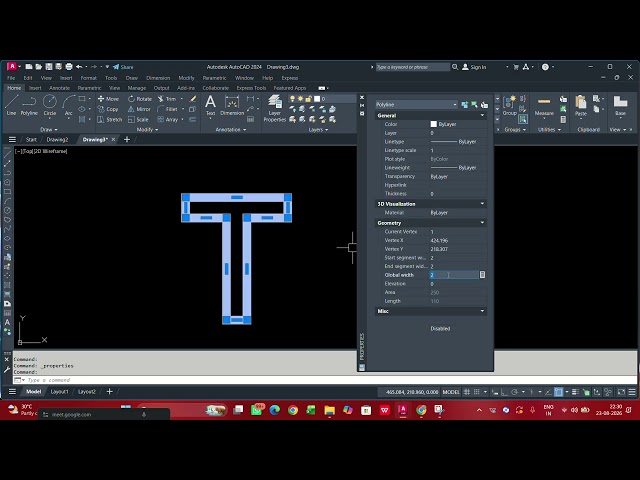Click the Undo arrow in the quick access toolbar

coord(79,67)
